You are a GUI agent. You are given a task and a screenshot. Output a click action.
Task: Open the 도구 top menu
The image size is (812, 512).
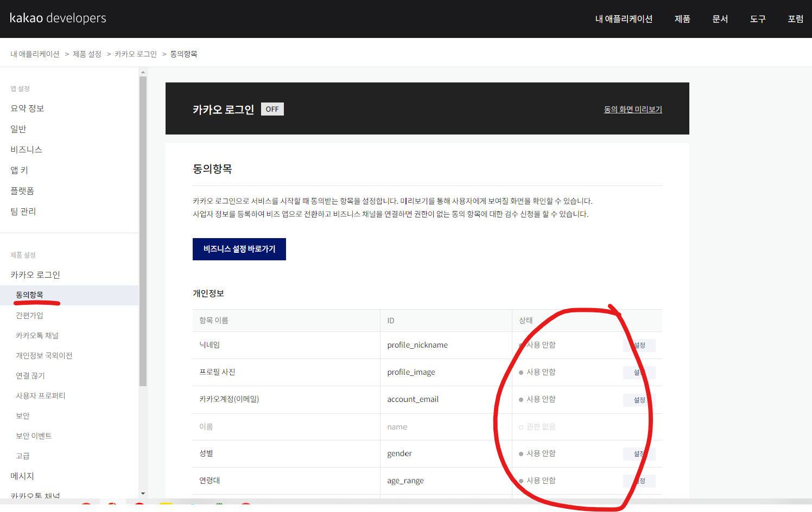758,19
